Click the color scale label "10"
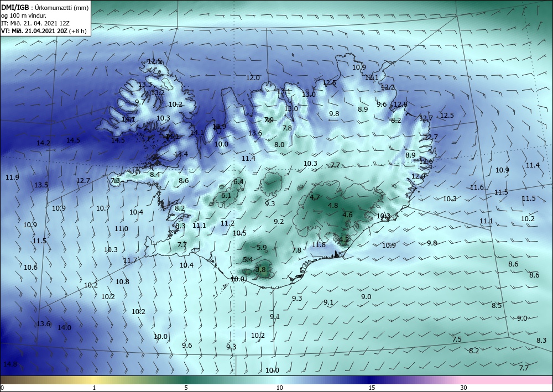553x392 pixels. [x=279, y=388]
